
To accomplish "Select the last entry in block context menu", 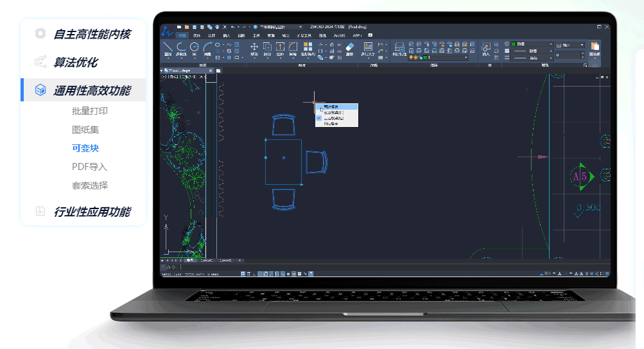I will coord(337,124).
